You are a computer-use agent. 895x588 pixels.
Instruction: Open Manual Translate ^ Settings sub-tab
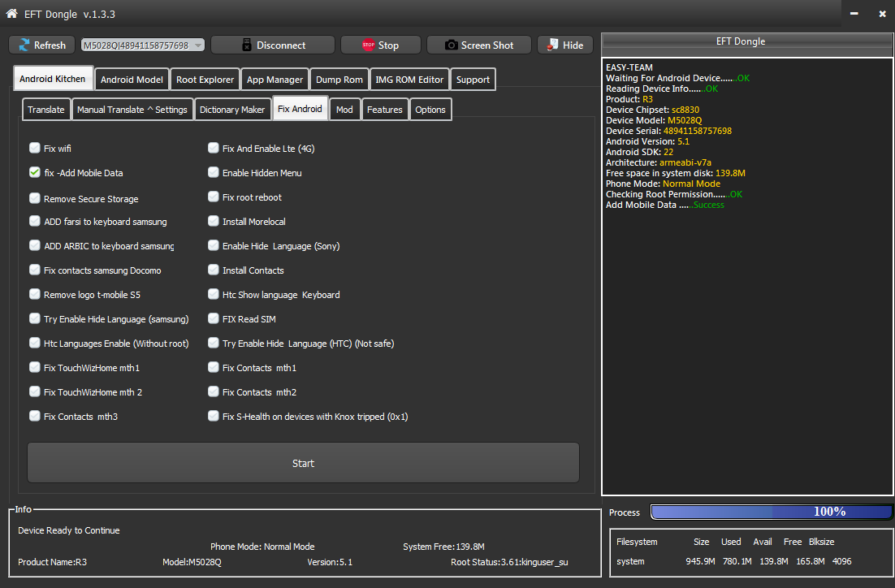132,110
